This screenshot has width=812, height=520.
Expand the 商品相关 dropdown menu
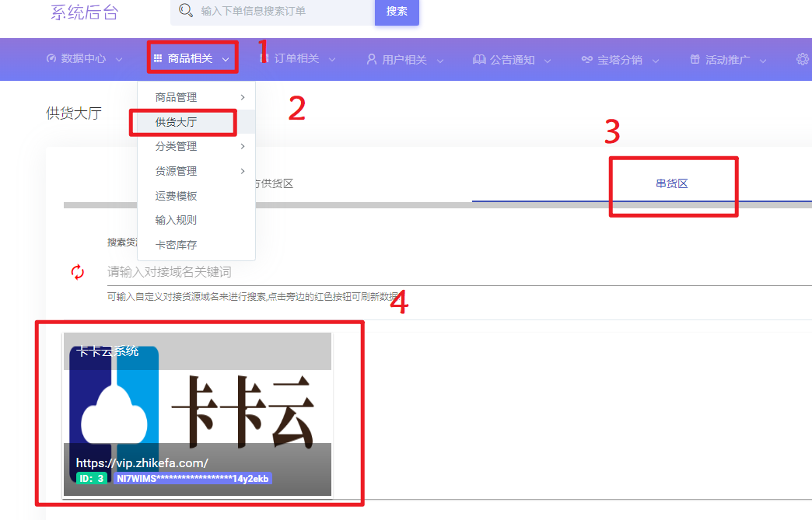191,58
